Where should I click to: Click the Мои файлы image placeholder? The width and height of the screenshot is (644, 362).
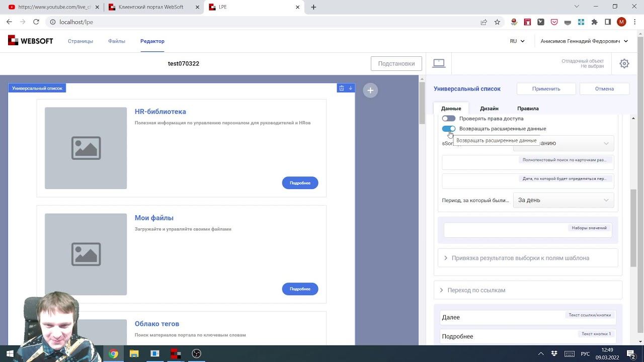[x=86, y=254]
